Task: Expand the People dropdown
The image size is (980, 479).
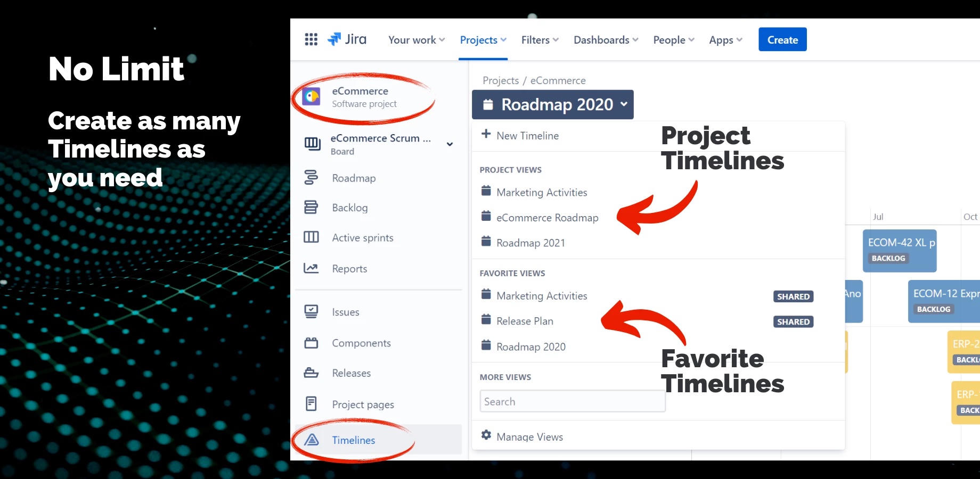Action: click(674, 40)
